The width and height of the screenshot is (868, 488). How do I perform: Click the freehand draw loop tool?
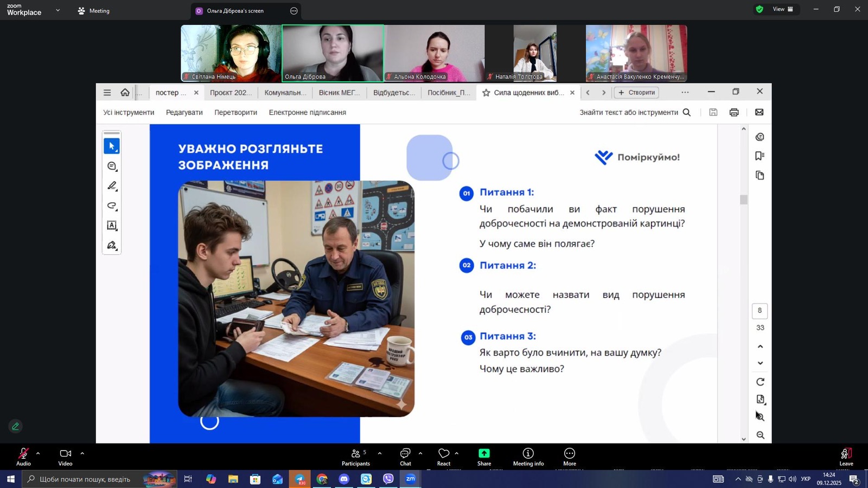point(112,206)
